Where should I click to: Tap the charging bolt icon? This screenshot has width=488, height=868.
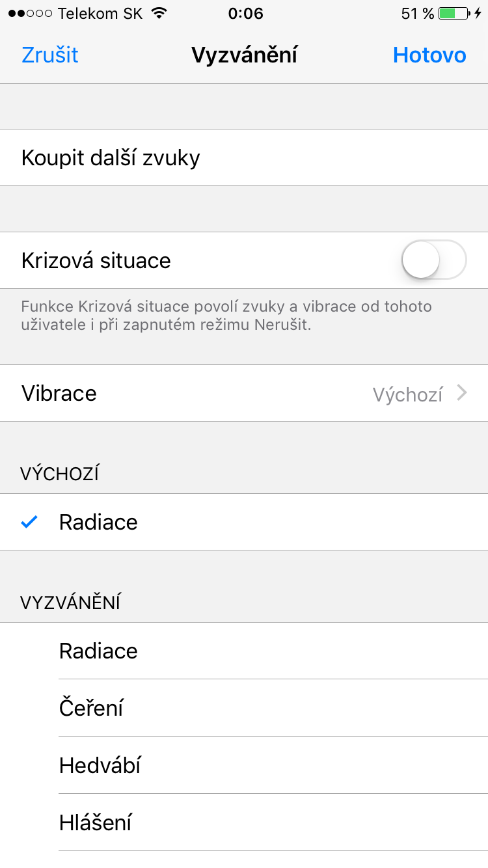click(x=478, y=14)
